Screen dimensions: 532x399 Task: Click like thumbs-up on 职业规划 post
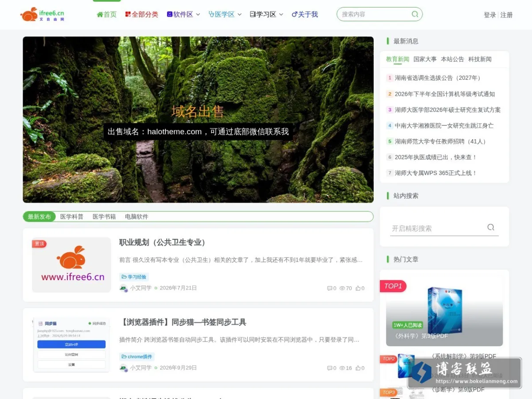(x=358, y=288)
